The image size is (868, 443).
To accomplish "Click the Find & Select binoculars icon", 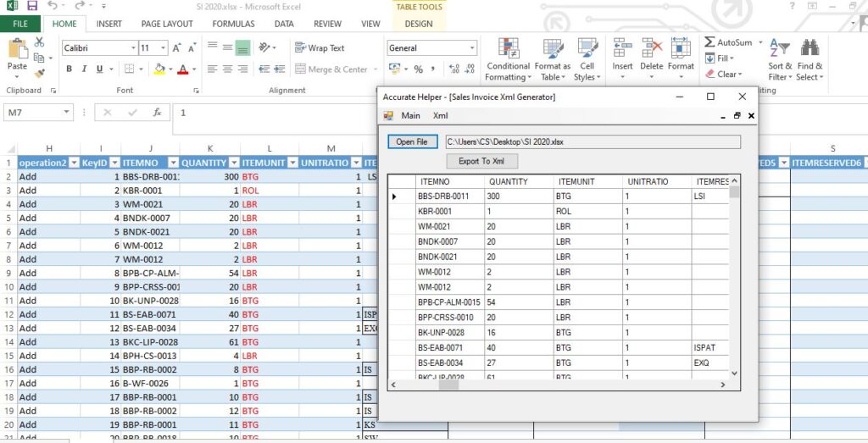I will tap(810, 49).
